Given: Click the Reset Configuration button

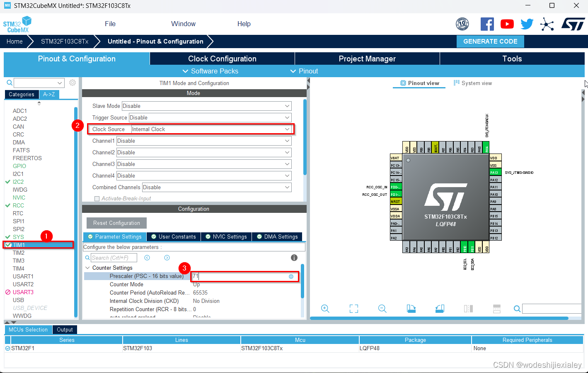Looking at the screenshot, I should coord(116,223).
